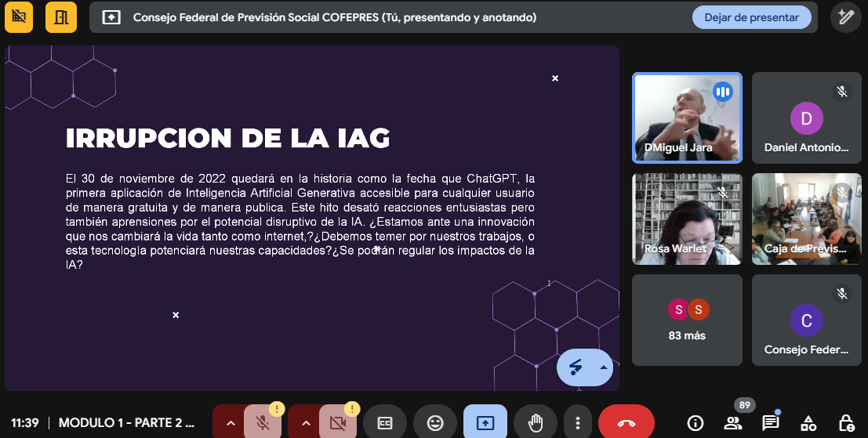868x438 pixels.
Task: Click meeting name MODULO 1 - PARTE 2
Action: point(126,423)
